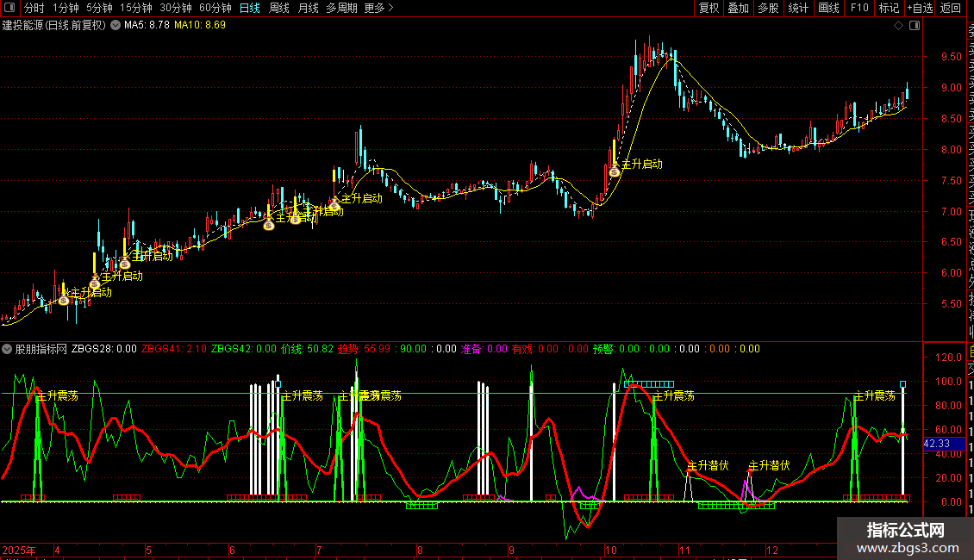974x560 pixels.
Task: Click the 80.00 indicator axis label
Action: tap(948, 406)
